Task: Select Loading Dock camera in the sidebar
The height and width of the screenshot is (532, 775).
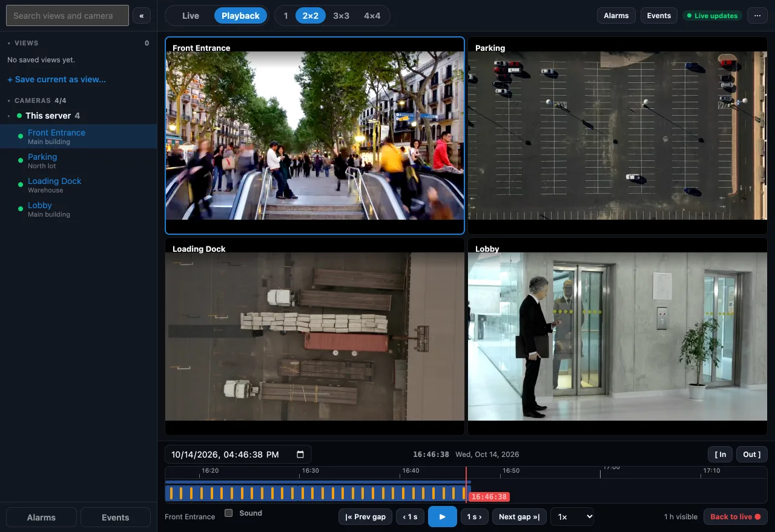Action: [x=79, y=185]
